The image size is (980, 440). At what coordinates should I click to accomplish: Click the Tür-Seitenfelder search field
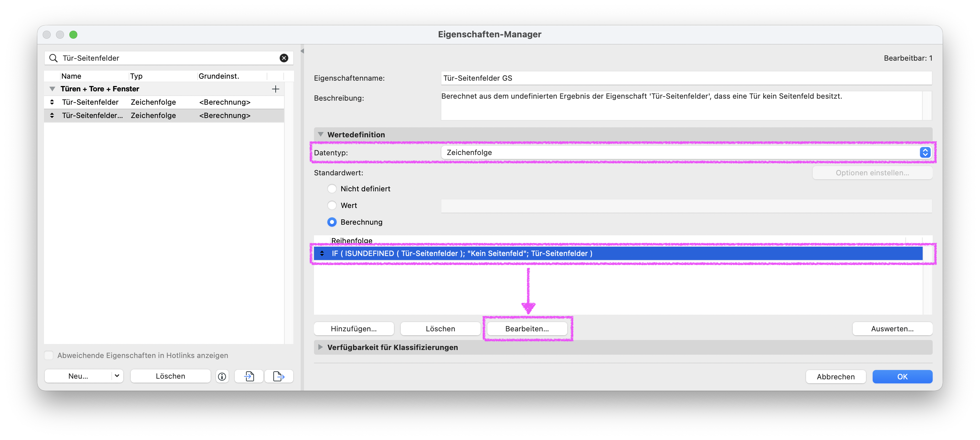coord(169,58)
